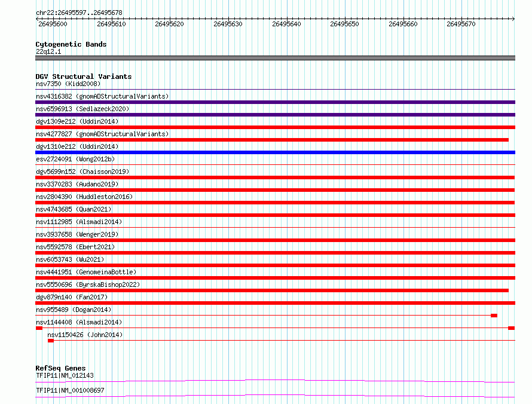532x404 pixels.
Task: Click the RefSeq Genes track title
Action: tap(60, 368)
